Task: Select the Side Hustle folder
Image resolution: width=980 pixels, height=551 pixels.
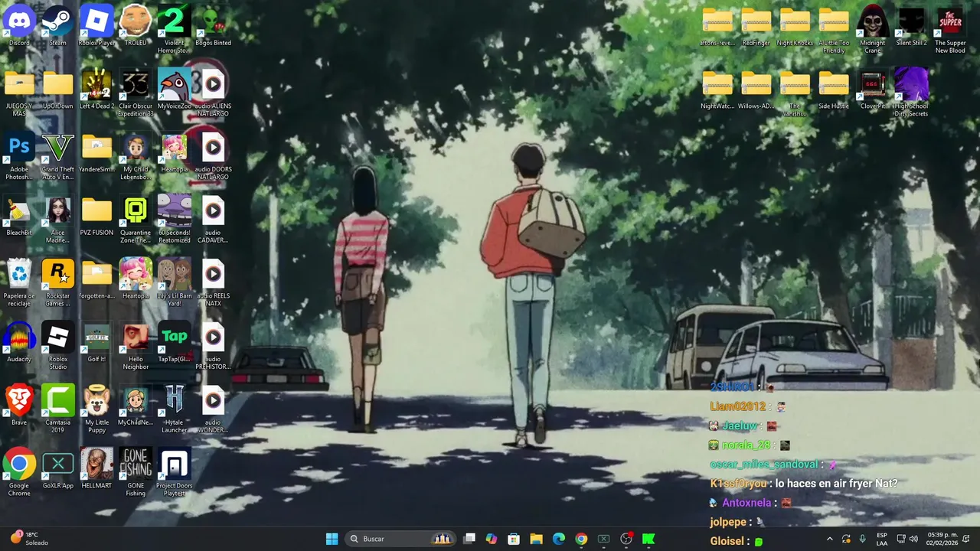Action: [834, 90]
